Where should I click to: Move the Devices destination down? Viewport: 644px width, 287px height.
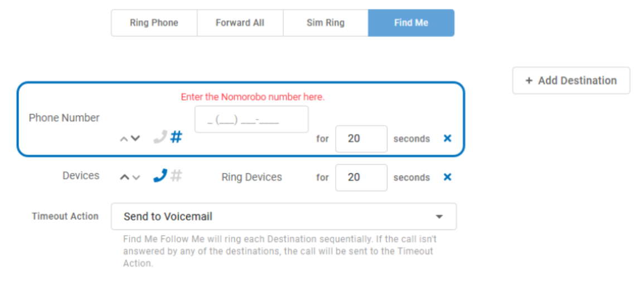click(136, 178)
